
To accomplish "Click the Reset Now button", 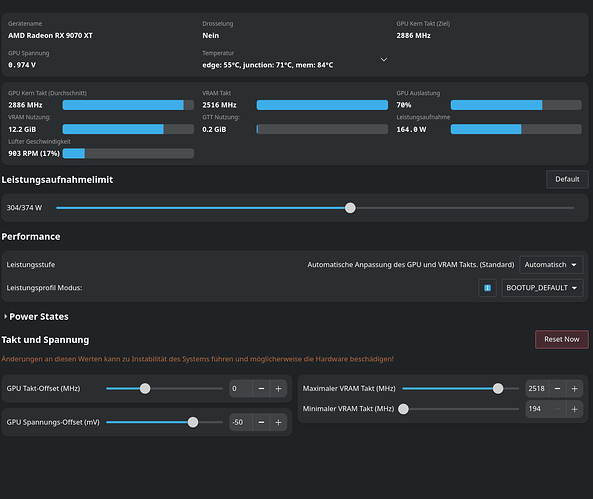I will (x=562, y=339).
